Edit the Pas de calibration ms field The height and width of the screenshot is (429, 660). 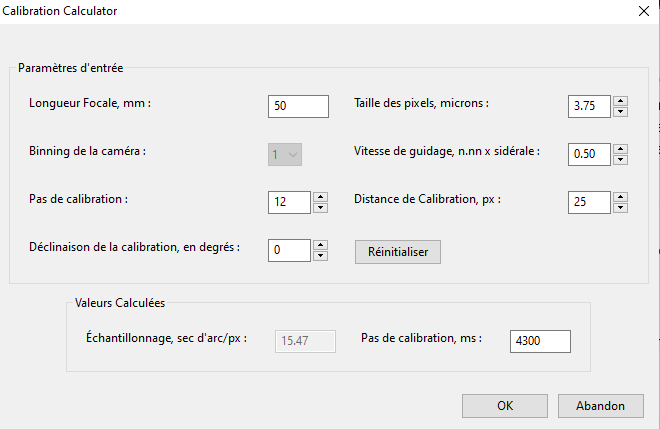tap(540, 341)
